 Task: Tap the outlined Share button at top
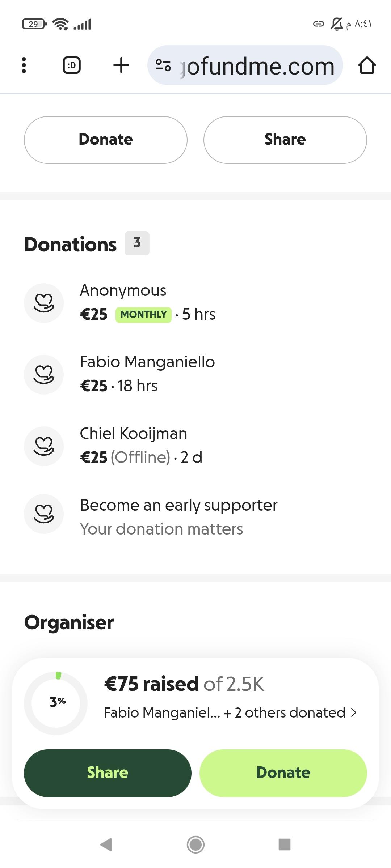coord(285,140)
